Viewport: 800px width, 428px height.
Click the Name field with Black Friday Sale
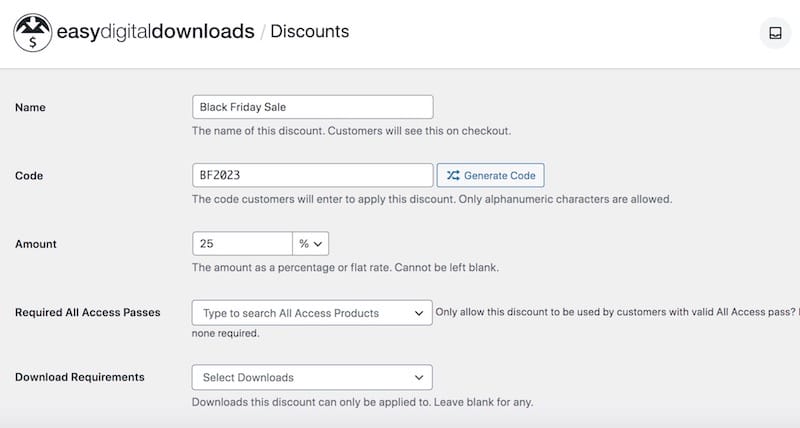(313, 107)
